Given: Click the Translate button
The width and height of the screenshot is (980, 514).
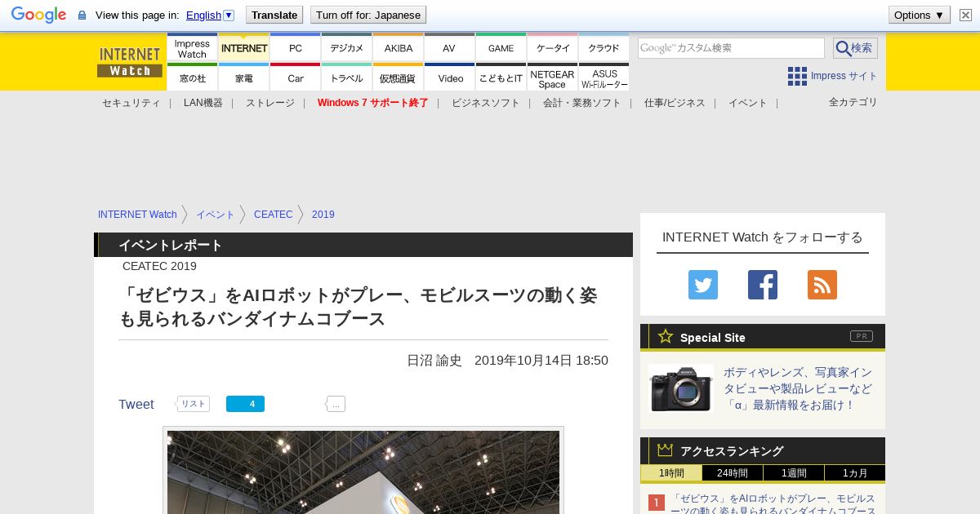Looking at the screenshot, I should pos(274,15).
